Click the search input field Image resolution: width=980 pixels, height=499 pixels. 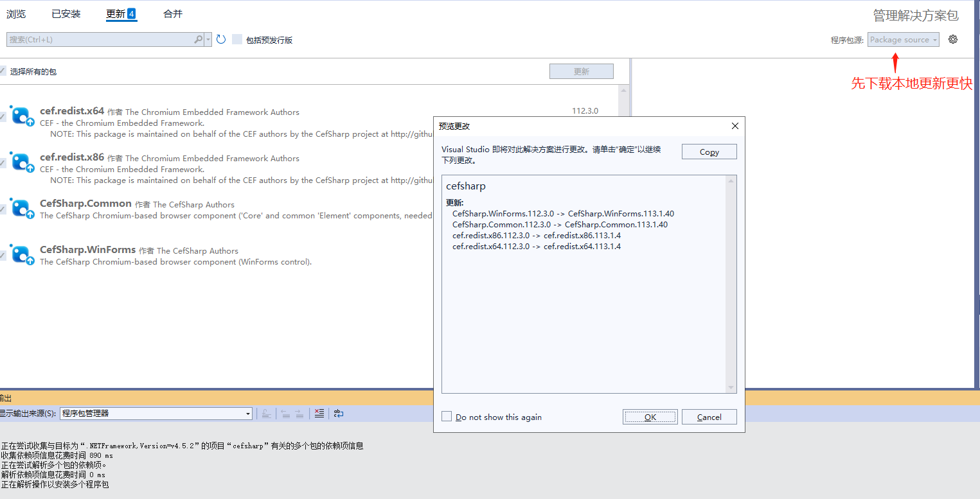point(101,39)
